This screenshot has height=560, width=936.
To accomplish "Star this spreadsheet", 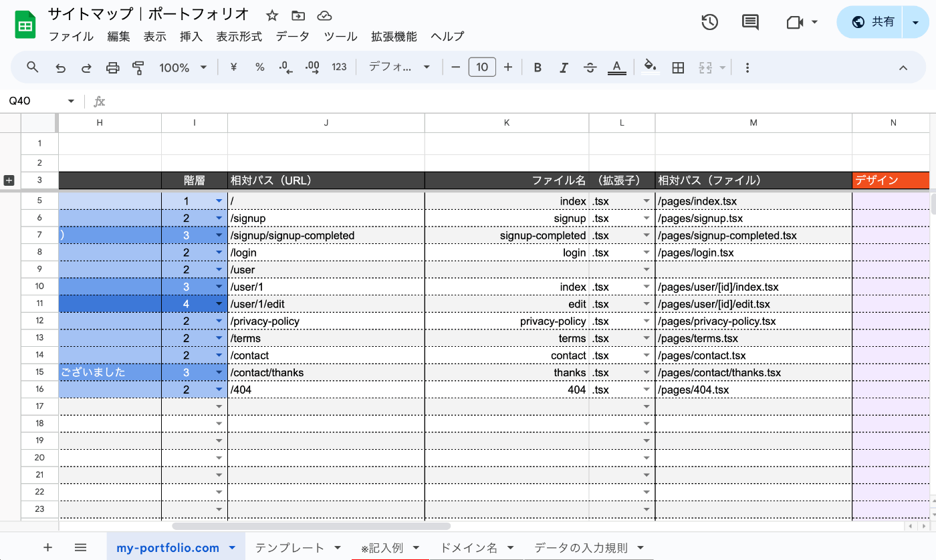I will click(272, 15).
